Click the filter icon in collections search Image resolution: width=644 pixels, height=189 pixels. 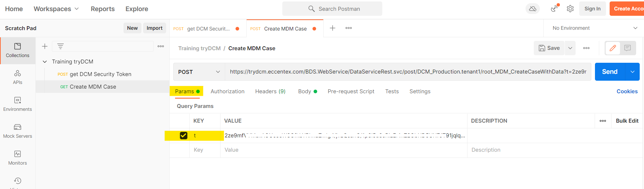(60, 46)
